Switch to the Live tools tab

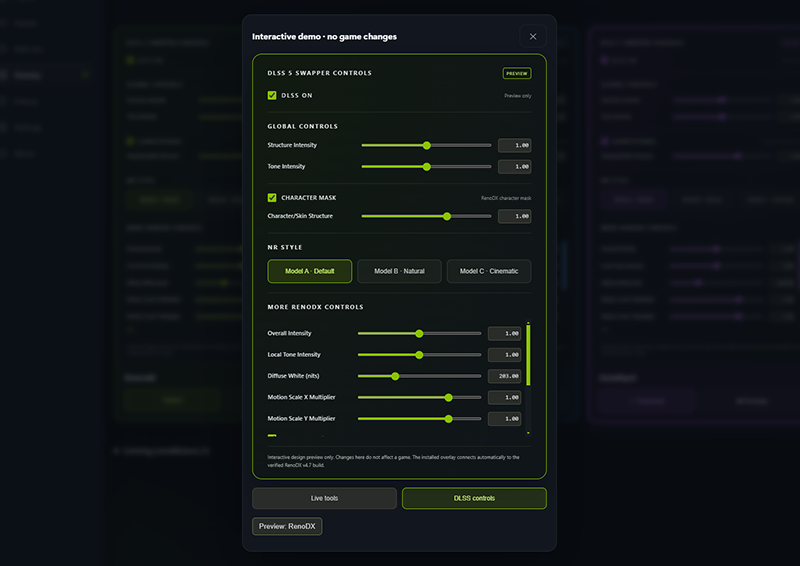coord(324,499)
